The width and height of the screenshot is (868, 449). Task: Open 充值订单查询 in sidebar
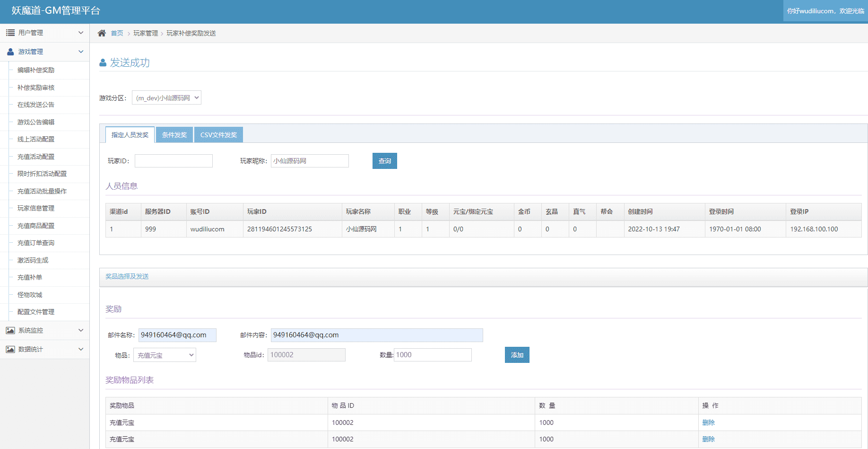tap(36, 243)
